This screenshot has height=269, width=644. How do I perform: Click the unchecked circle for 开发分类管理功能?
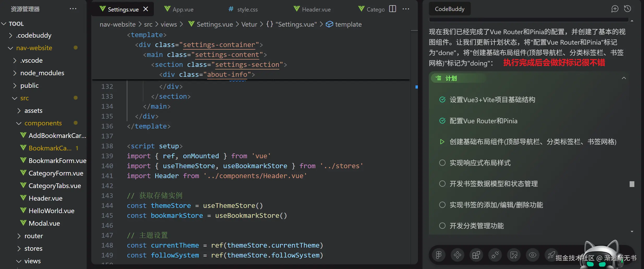coord(442,226)
